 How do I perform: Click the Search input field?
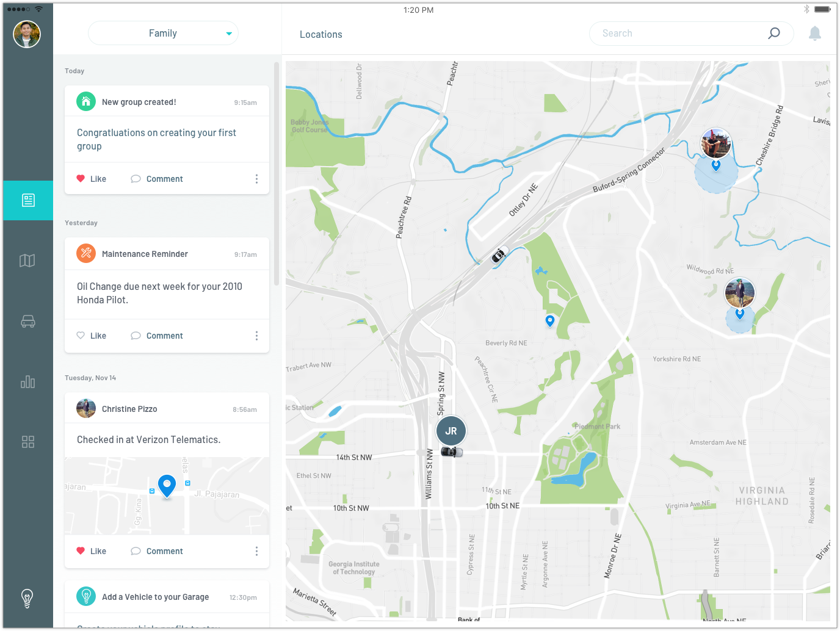coord(691,34)
